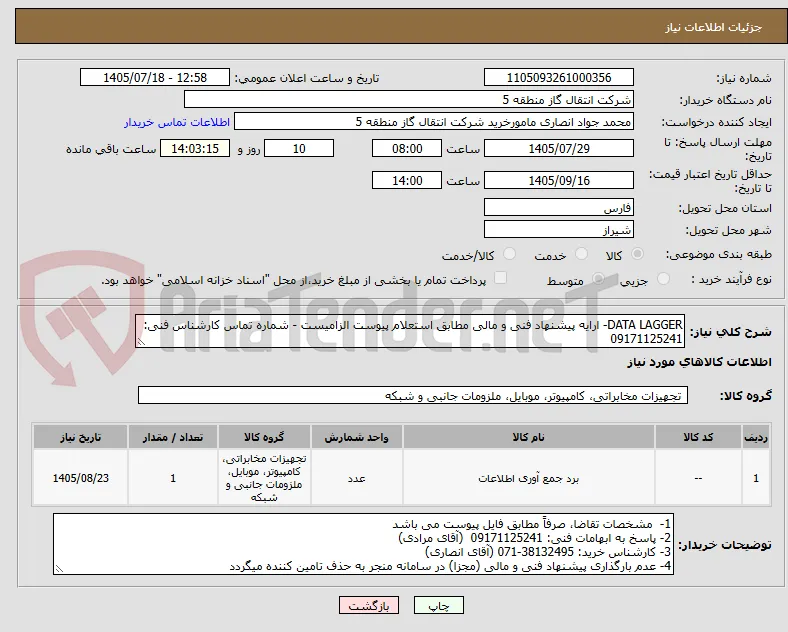This screenshot has width=788, height=632.
Task: Click the need date cell 1405/08/23
Action: 80,478
